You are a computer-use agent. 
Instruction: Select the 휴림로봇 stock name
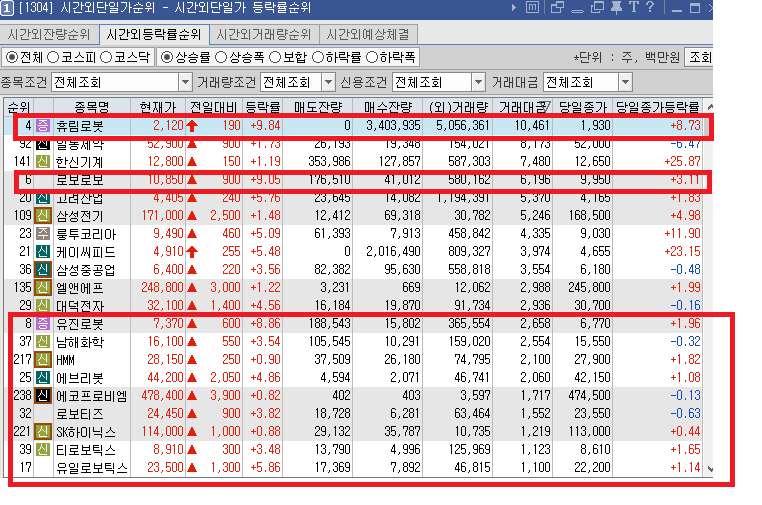click(80, 126)
